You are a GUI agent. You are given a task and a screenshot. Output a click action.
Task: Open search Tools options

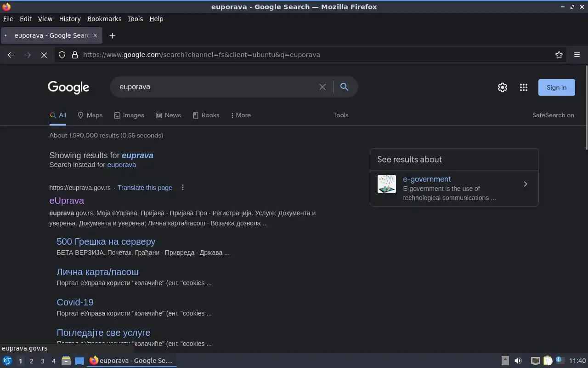coord(341,115)
